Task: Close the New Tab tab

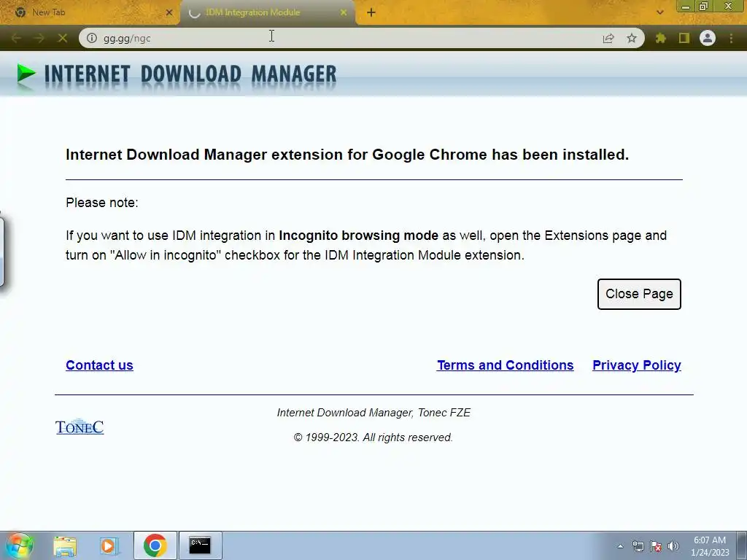Action: point(169,13)
